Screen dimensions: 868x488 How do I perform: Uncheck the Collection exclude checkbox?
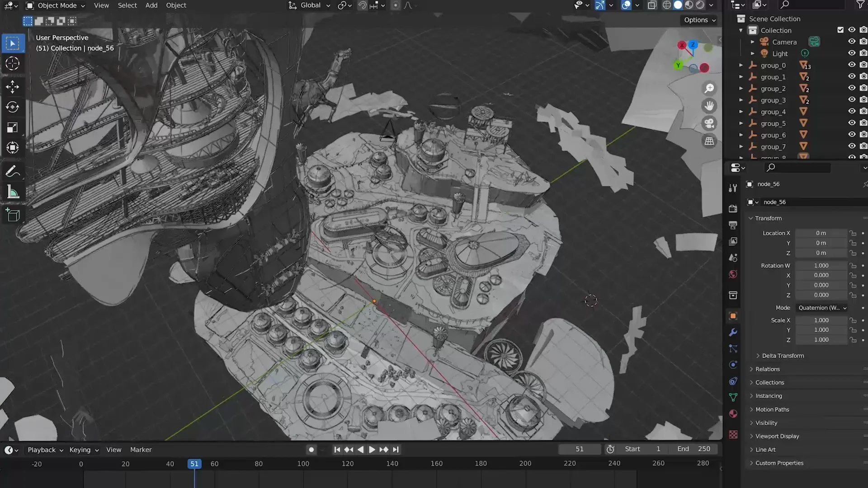[x=840, y=30]
